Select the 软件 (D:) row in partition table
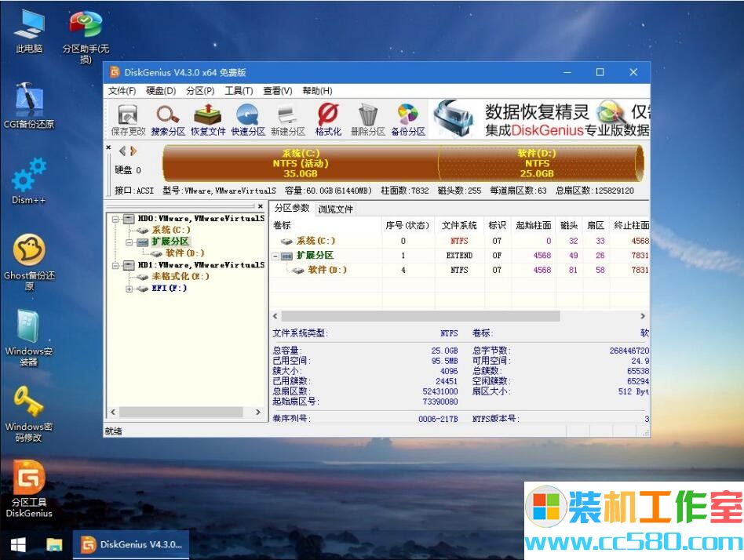 pos(461,270)
